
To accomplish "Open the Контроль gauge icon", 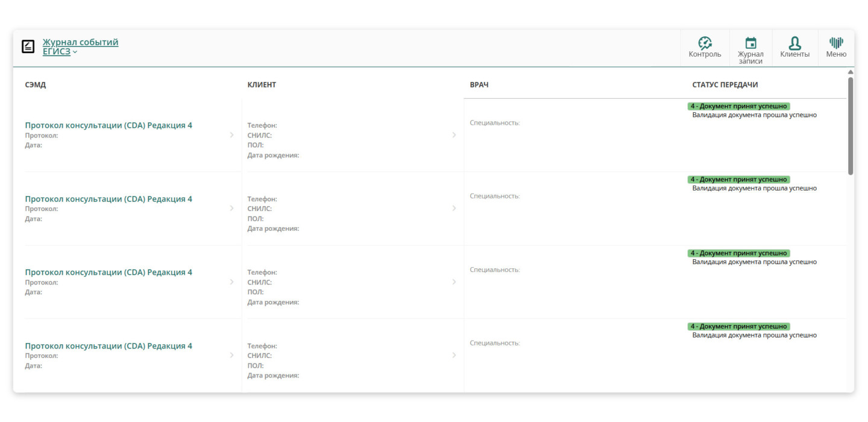I will coord(705,43).
